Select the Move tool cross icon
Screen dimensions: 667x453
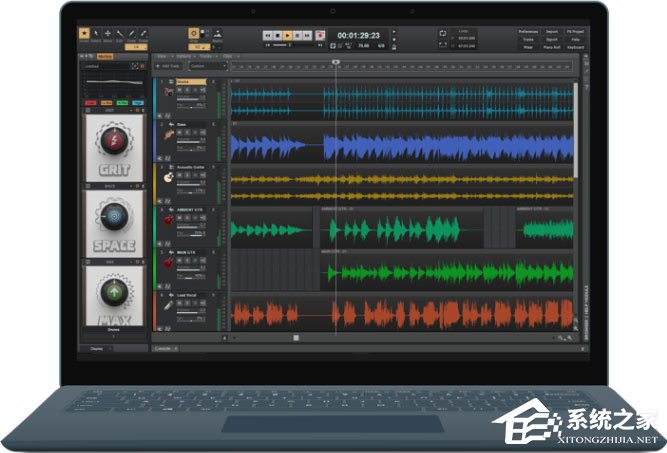[x=108, y=33]
